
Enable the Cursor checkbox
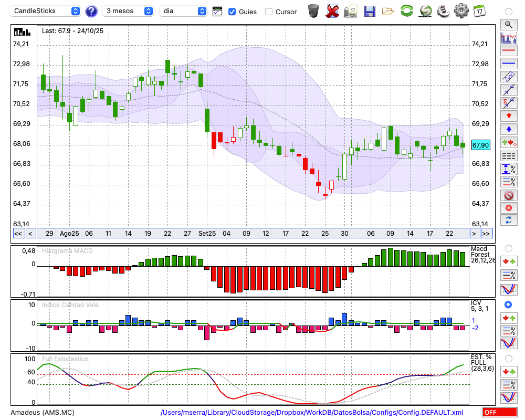(268, 12)
